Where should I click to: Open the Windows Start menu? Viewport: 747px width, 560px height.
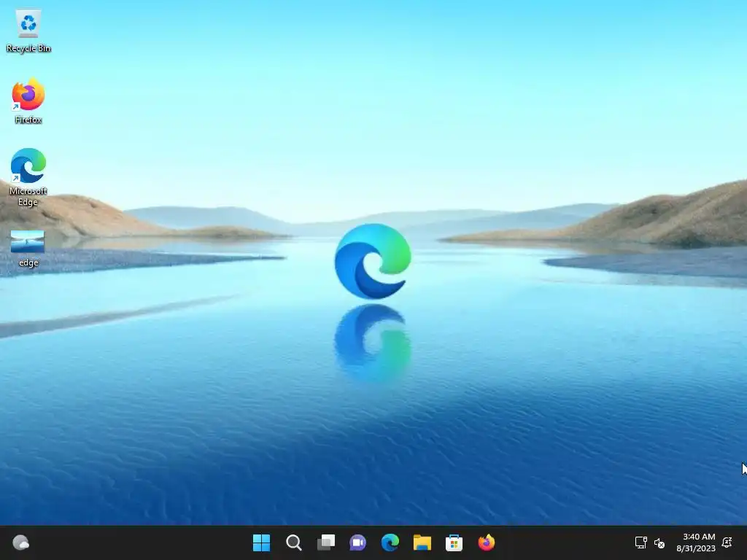click(x=261, y=542)
